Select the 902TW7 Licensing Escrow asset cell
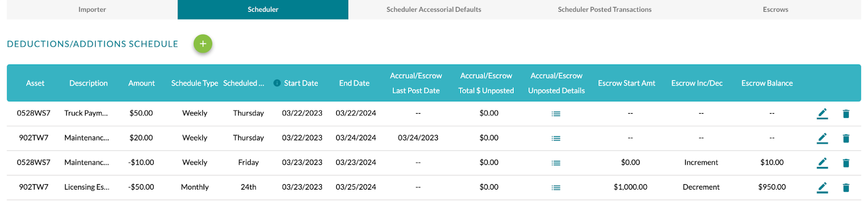This screenshot has width=868, height=207. coord(34,187)
